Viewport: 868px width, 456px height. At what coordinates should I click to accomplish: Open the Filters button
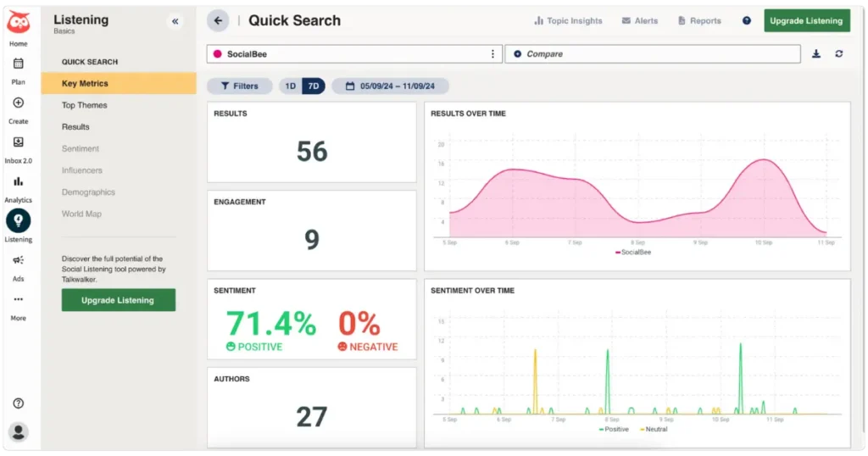click(239, 86)
